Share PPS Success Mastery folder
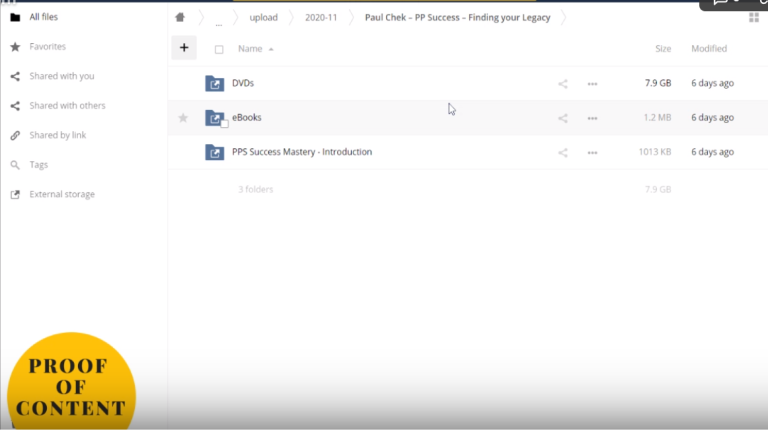 coord(563,153)
